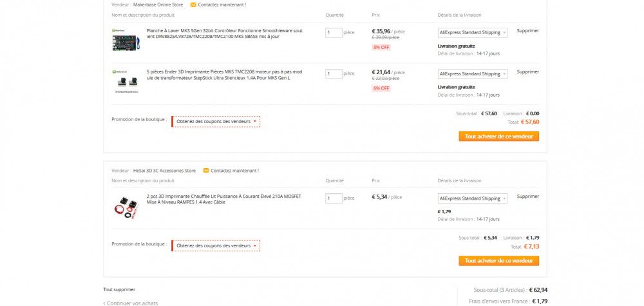
Task: Open shipping dropdown for MKS SGen board
Action: tap(473, 32)
